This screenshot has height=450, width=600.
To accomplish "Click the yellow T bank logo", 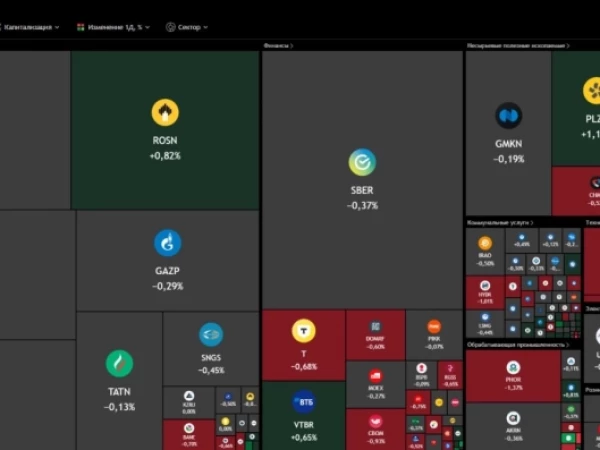I will 304,331.
